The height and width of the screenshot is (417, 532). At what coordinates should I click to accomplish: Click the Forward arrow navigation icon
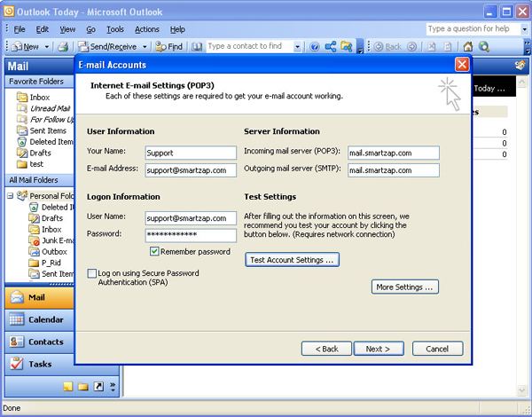coord(411,46)
